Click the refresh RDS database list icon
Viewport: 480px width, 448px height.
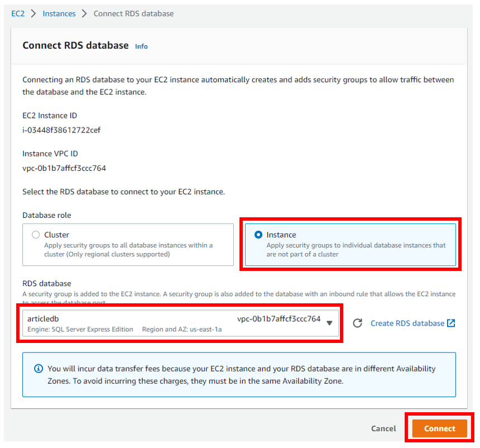[x=358, y=323]
